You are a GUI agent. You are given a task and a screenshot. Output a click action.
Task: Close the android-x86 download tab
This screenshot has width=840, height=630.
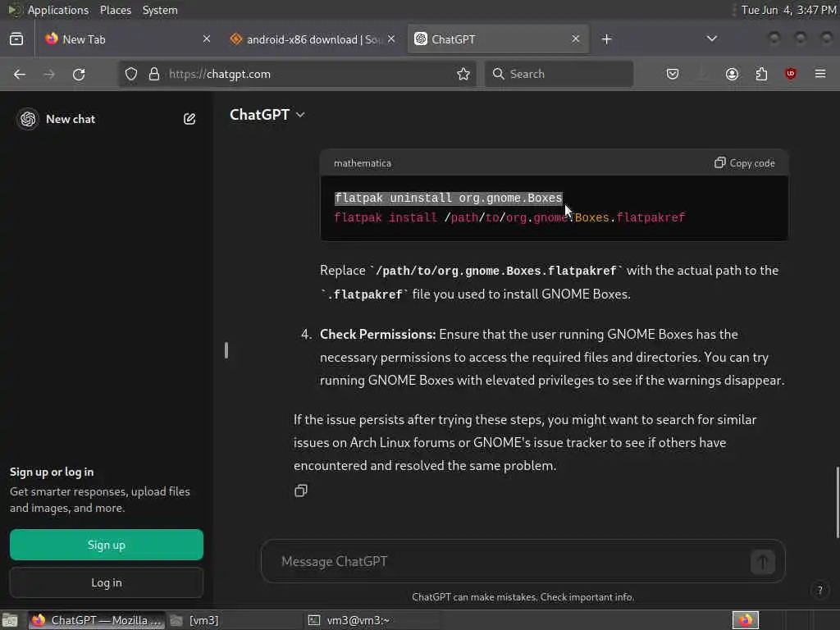[x=391, y=39]
